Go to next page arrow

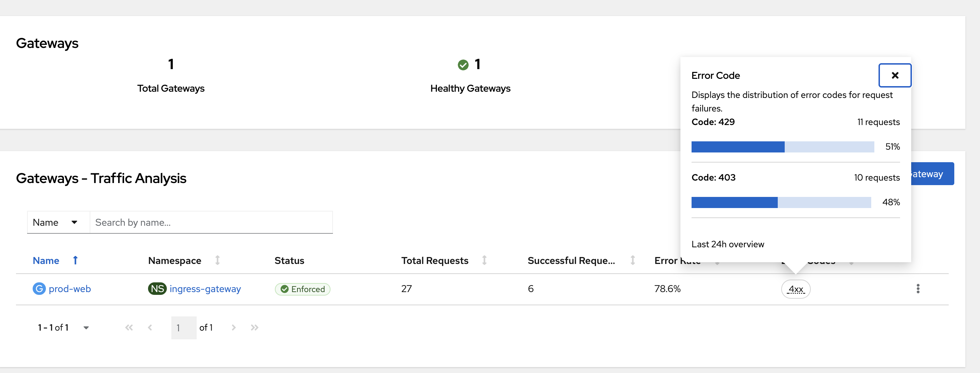tap(234, 328)
